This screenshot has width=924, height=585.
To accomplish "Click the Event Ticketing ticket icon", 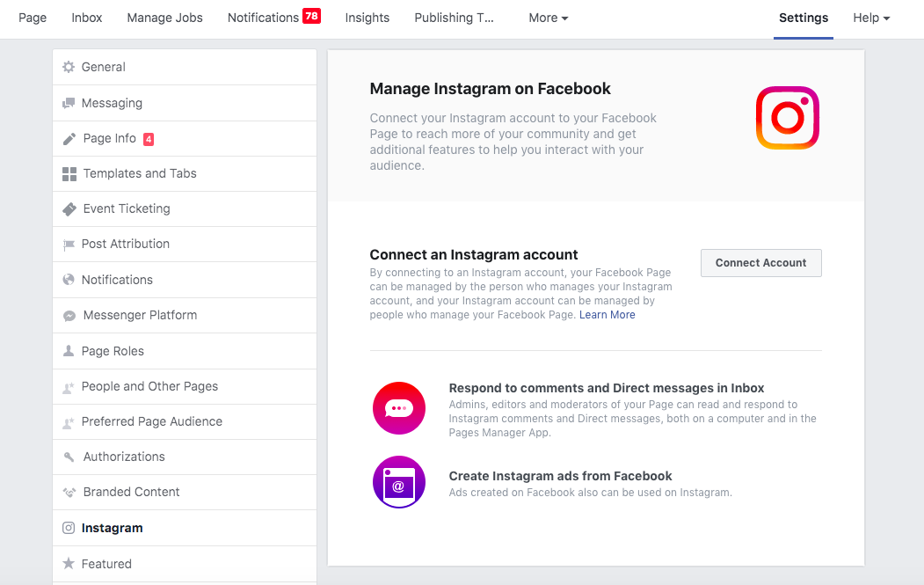I will [x=69, y=208].
